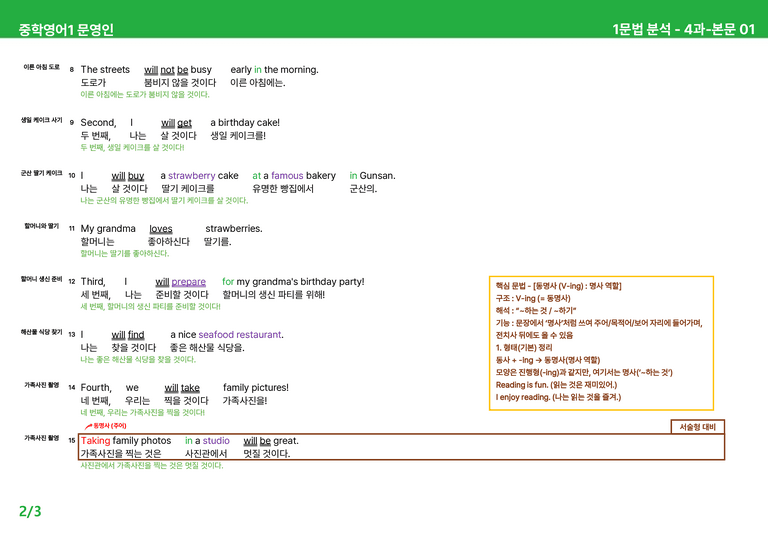Click the green translation "나는 좋은 해산물 식당을 찾을 것이다."

(x=138, y=359)
